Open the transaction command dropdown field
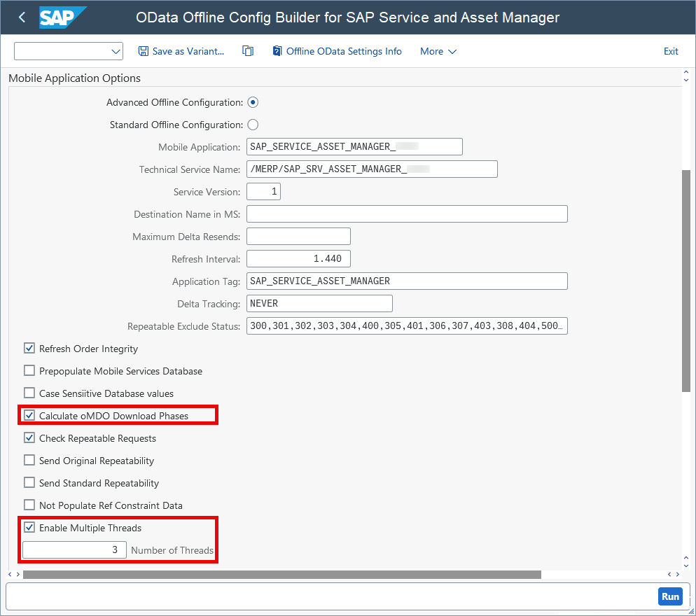The width and height of the screenshot is (696, 616). 69,52
